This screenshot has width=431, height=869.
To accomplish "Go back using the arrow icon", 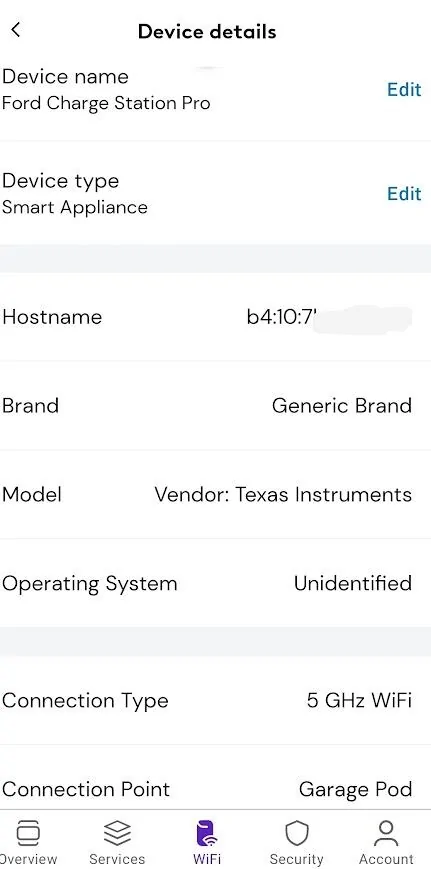I will 16,30.
